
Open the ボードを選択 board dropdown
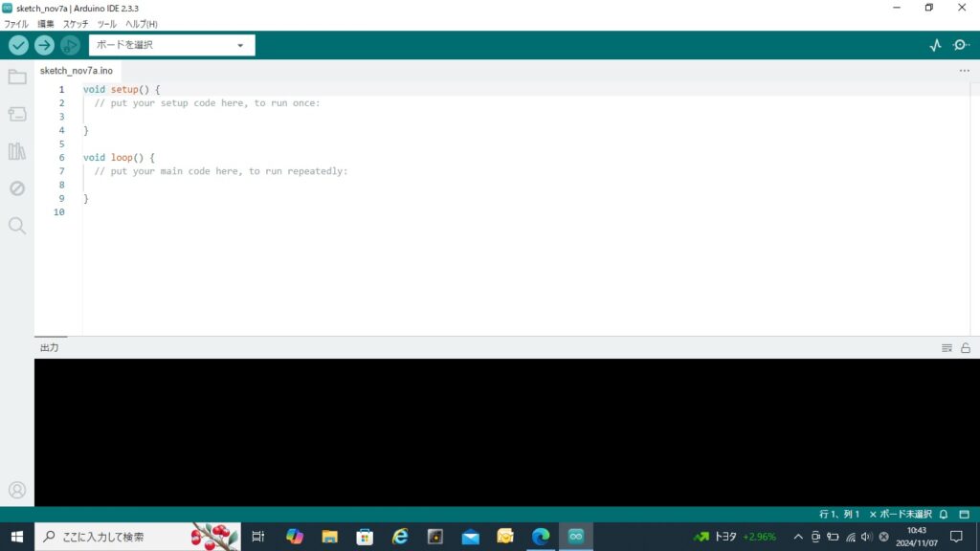172,45
